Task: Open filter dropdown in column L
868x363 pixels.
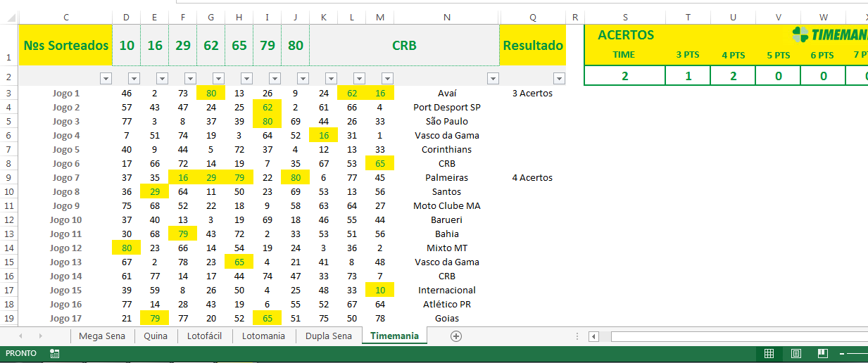Action: click(x=359, y=79)
